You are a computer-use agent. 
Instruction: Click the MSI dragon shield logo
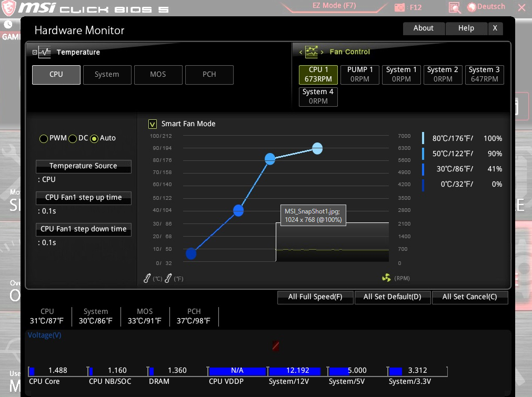[x=8, y=8]
